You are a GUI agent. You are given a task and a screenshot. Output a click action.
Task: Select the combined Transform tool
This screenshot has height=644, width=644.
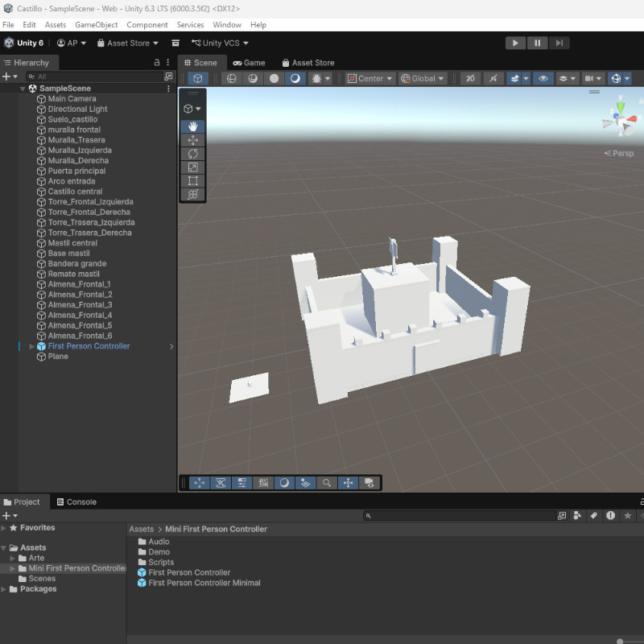tap(192, 194)
